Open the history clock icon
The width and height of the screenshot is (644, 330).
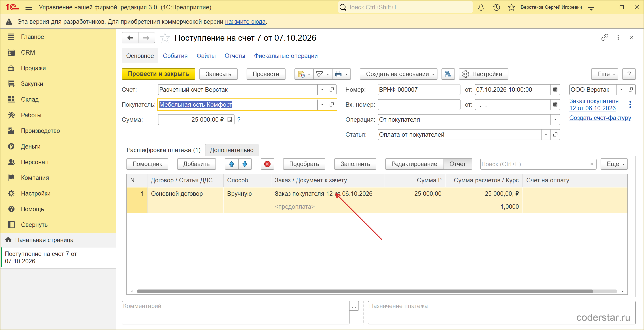click(496, 7)
